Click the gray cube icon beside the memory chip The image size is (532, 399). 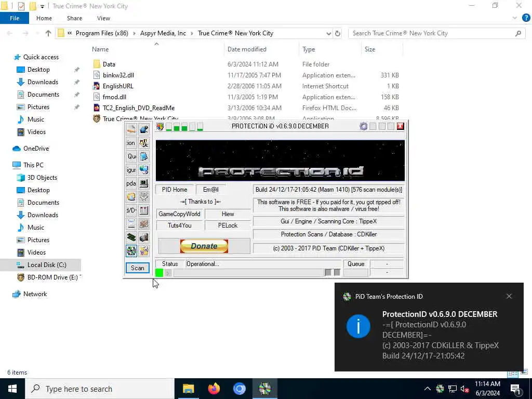[144, 237]
